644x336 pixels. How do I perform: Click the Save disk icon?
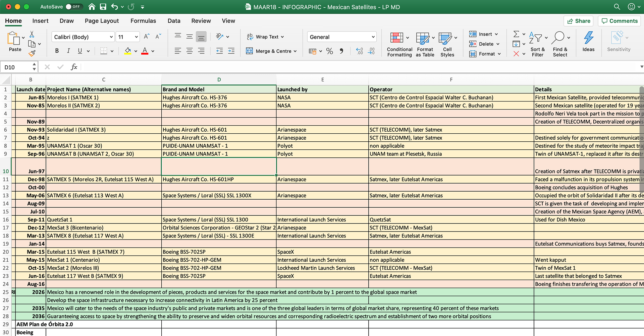pyautogui.click(x=103, y=7)
